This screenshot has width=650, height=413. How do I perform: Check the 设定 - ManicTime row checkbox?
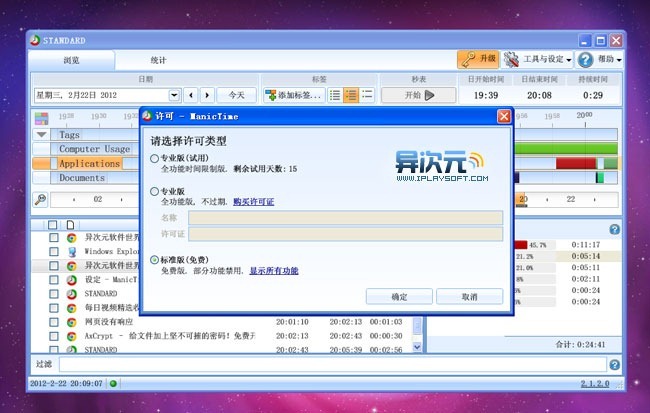[x=54, y=279]
